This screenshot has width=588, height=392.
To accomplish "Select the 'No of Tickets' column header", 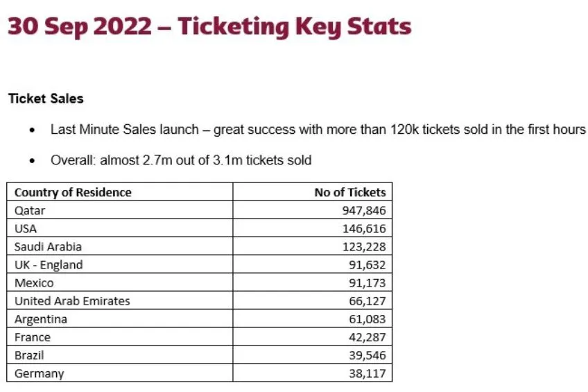I will click(x=349, y=192).
